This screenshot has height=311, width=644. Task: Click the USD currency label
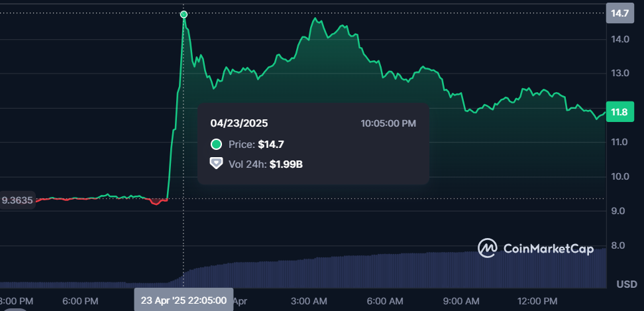(x=626, y=284)
